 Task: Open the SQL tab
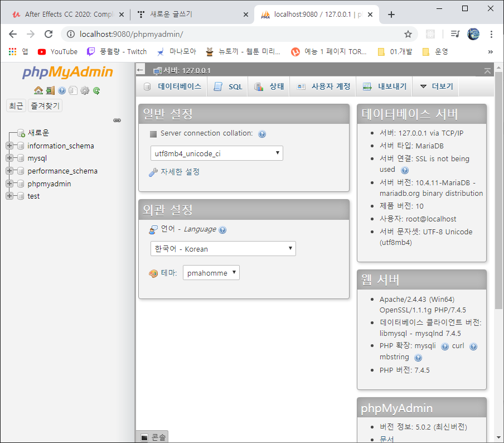pyautogui.click(x=227, y=86)
